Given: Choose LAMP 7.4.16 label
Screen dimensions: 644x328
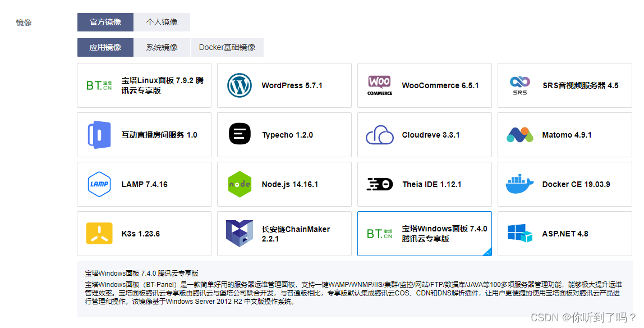Looking at the screenshot, I should 145,184.
